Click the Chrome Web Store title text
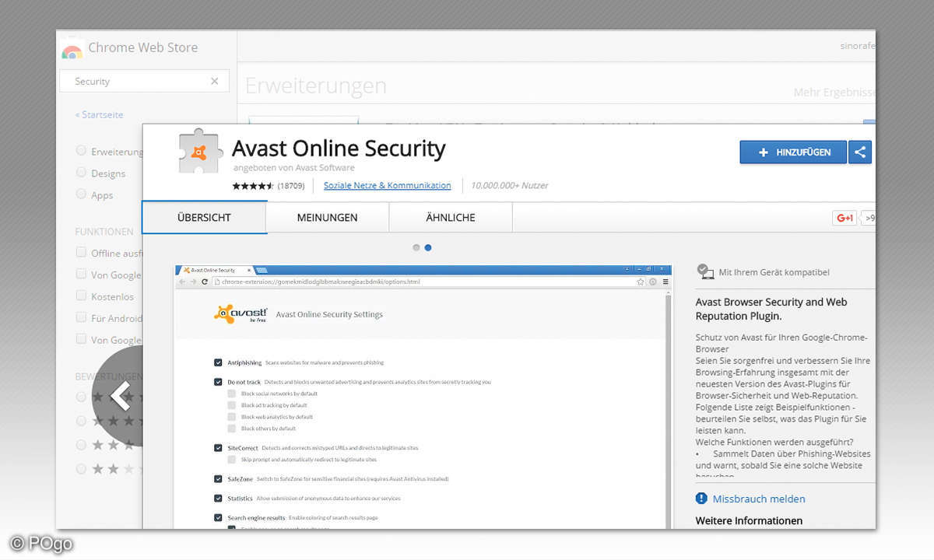Viewport: 934px width, 560px height. coord(143,47)
